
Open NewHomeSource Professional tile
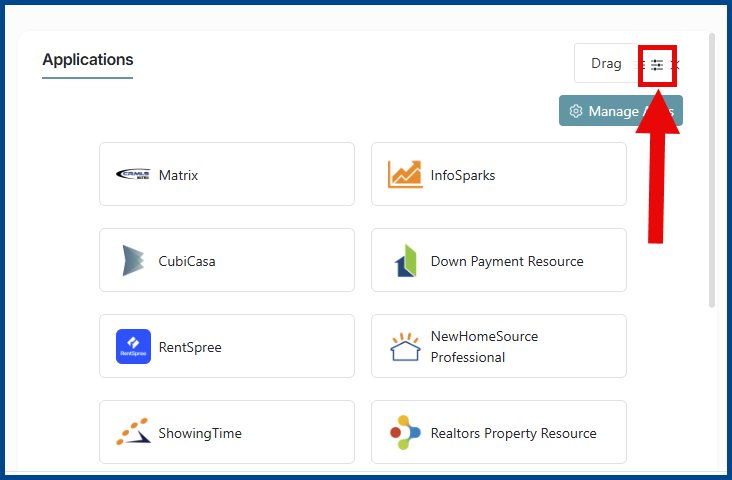499,346
